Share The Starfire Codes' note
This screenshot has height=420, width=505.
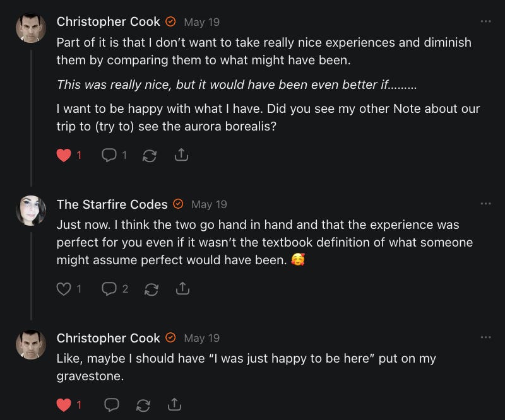(183, 289)
